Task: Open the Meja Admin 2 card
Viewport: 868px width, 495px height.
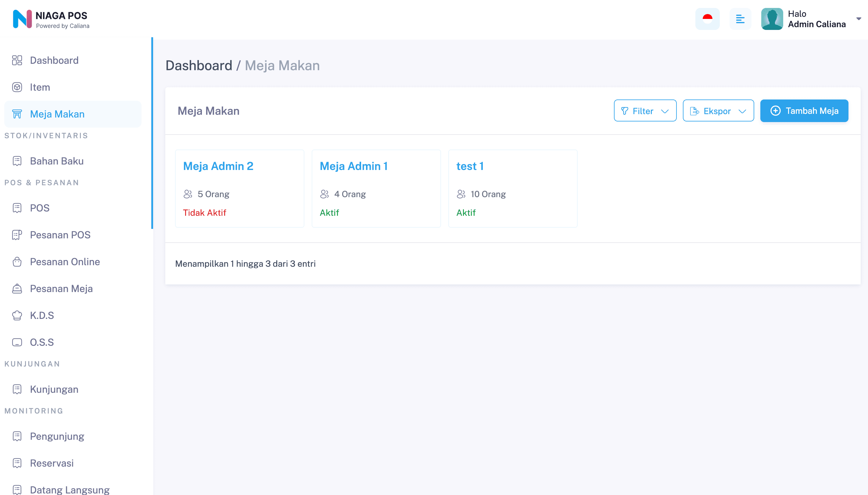Action: [239, 188]
